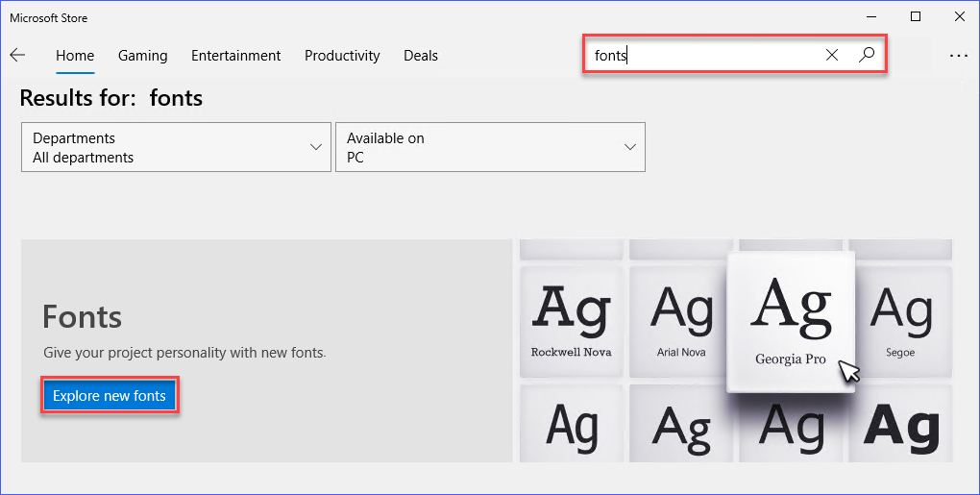Image resolution: width=980 pixels, height=495 pixels.
Task: Click the bold Ag font tile in the bottom row
Action: click(x=901, y=424)
